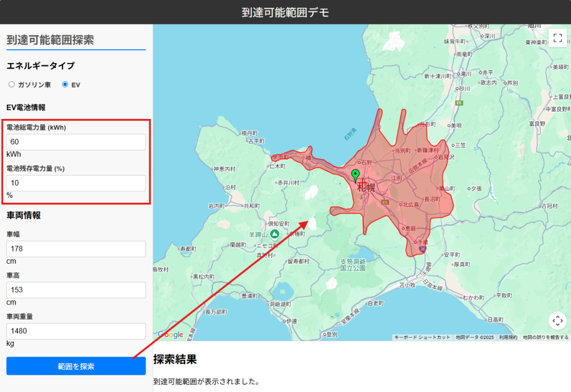Click the 到達可能範囲デモ page title
This screenshot has height=392, width=571.
(285, 12)
